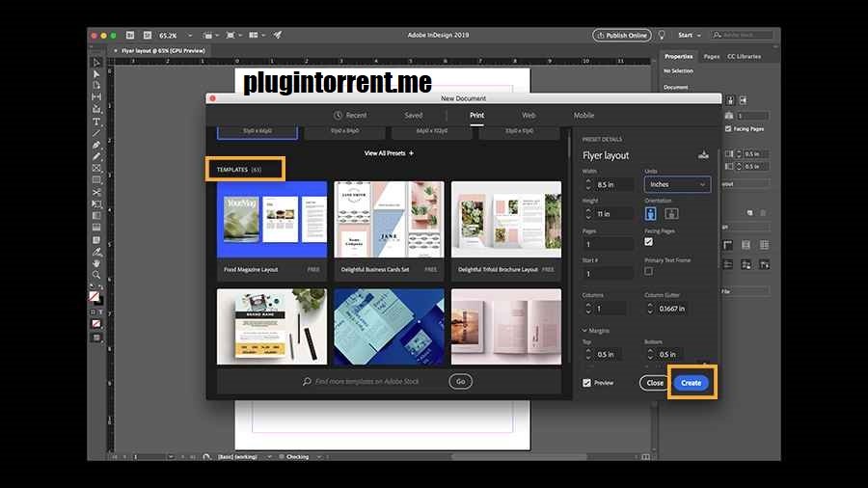Click the stroke color swatch in toolbox
This screenshot has height=488, width=868.
pos(99,302)
